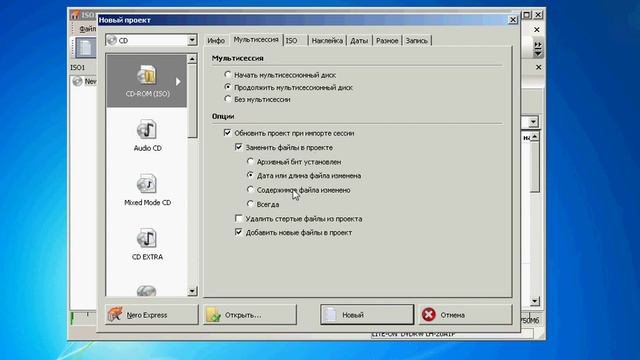Click the Новый button
The width and height of the screenshot is (640, 360).
click(367, 315)
